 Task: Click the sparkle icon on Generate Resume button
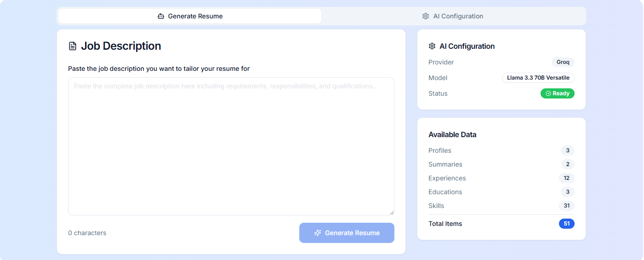pos(317,233)
